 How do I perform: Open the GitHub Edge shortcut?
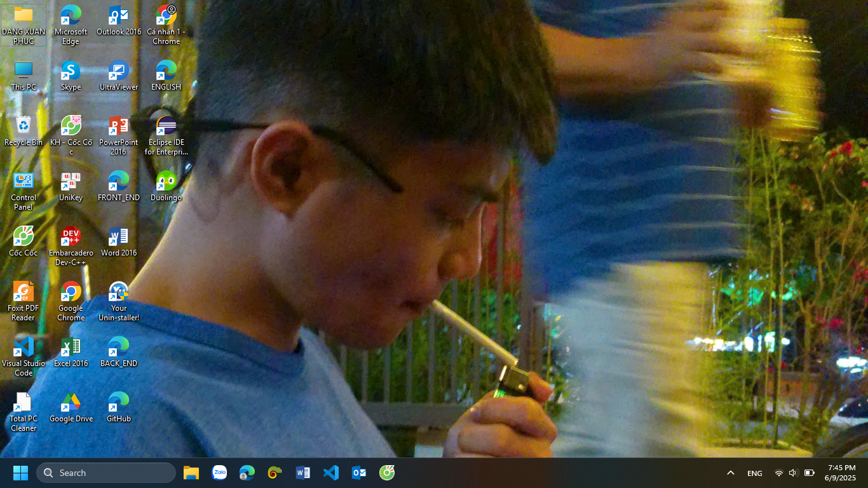(x=119, y=408)
